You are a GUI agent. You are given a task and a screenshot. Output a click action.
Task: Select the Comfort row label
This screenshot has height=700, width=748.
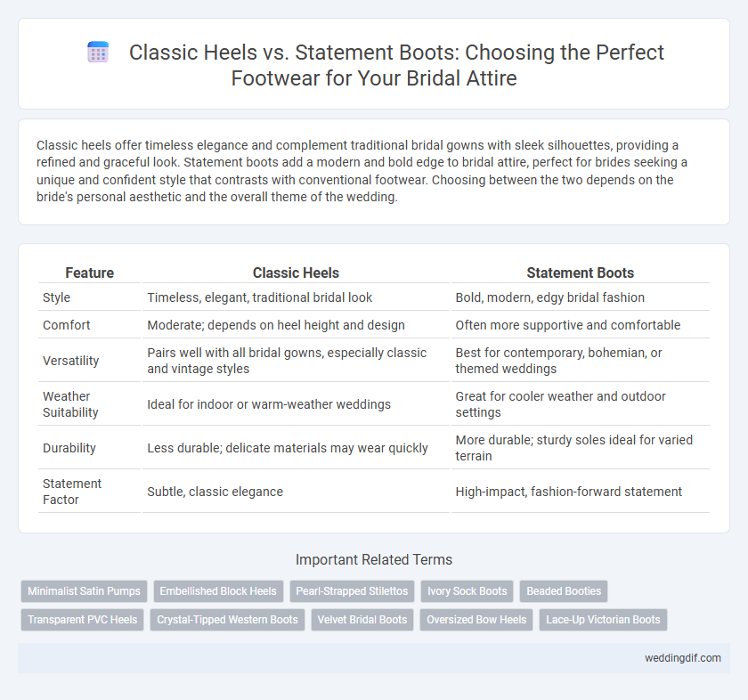66,325
